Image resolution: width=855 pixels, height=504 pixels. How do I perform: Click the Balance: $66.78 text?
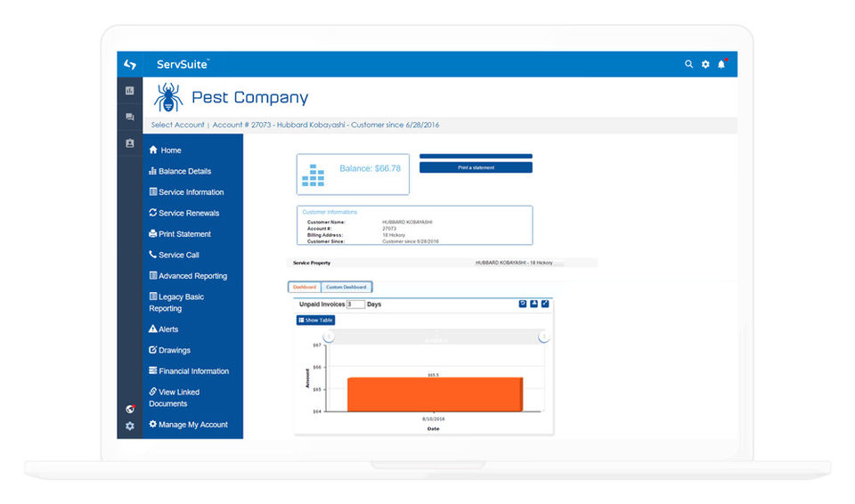coord(370,168)
